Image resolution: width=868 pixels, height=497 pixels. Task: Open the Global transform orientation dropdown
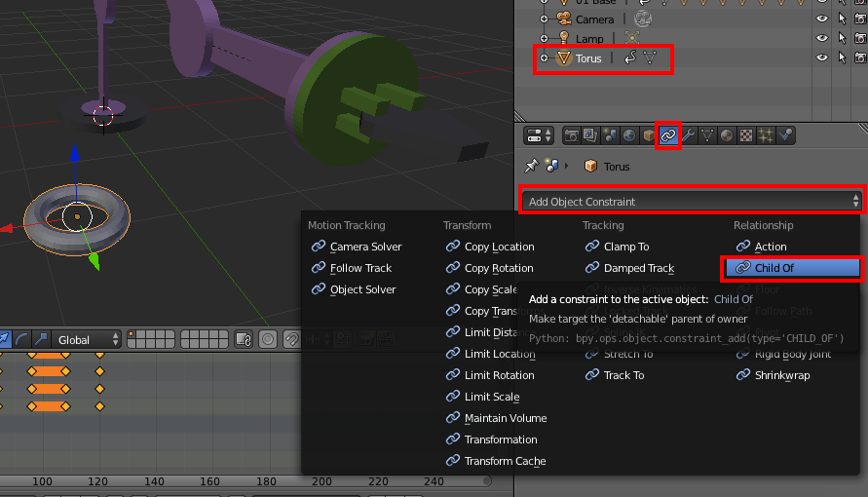click(87, 339)
